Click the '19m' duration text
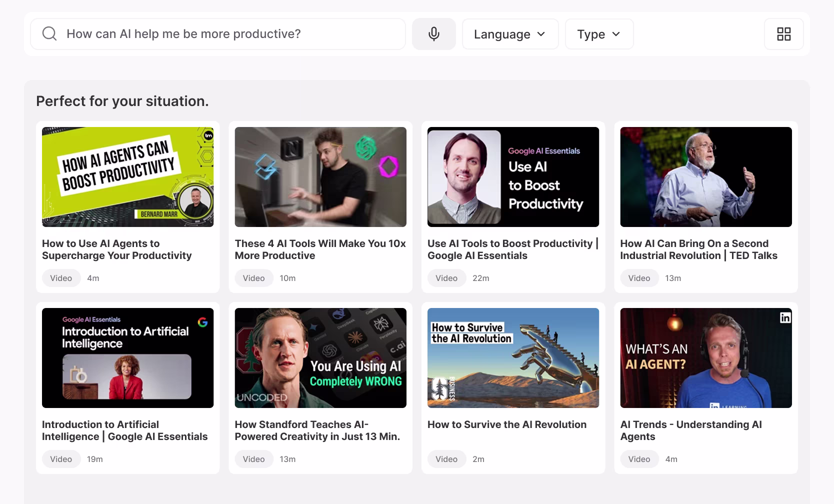834x504 pixels. click(x=95, y=459)
